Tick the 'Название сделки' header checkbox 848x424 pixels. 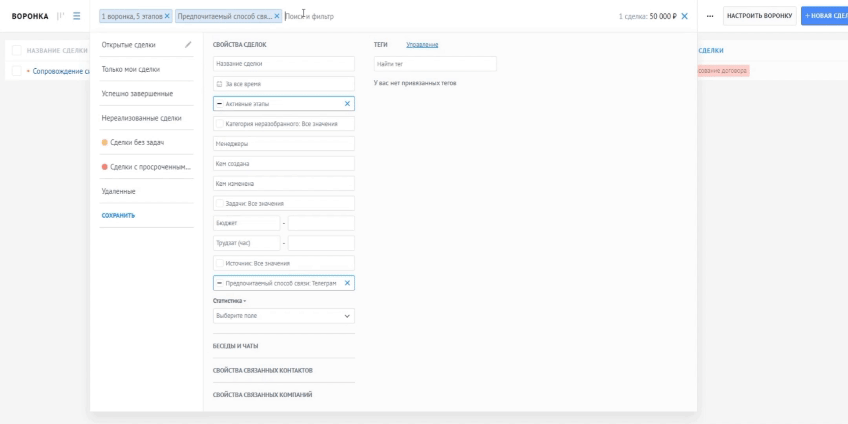[17, 50]
